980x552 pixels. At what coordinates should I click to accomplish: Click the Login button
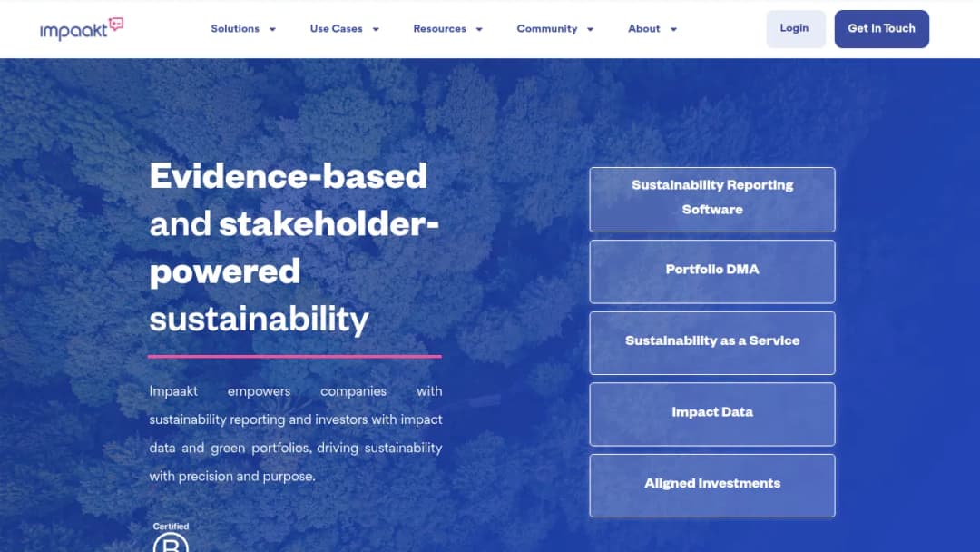coord(796,29)
